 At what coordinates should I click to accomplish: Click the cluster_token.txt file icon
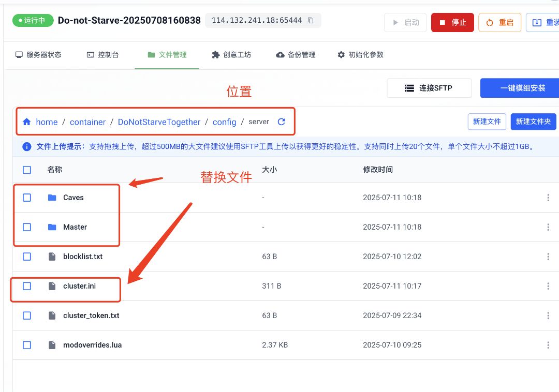coord(52,315)
